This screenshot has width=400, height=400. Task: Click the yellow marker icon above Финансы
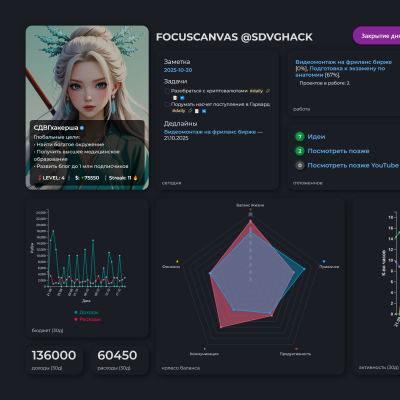click(x=177, y=261)
